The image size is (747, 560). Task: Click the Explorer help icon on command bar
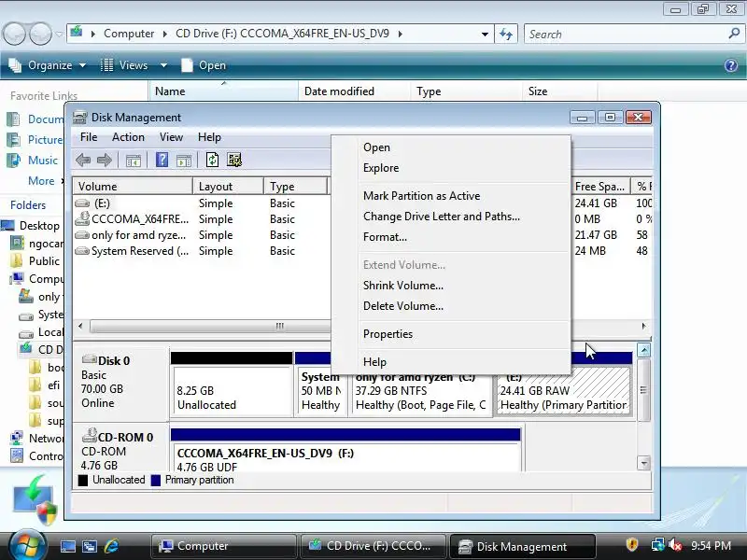click(x=731, y=65)
